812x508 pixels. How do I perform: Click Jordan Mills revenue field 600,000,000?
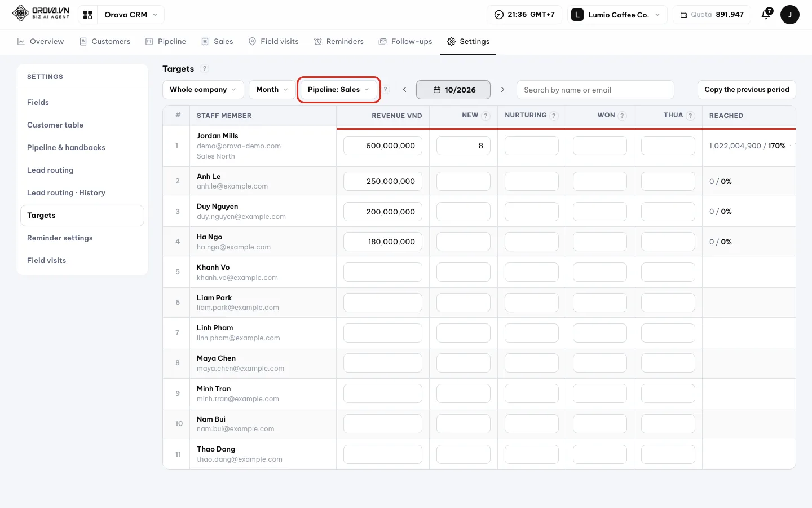[x=383, y=146]
